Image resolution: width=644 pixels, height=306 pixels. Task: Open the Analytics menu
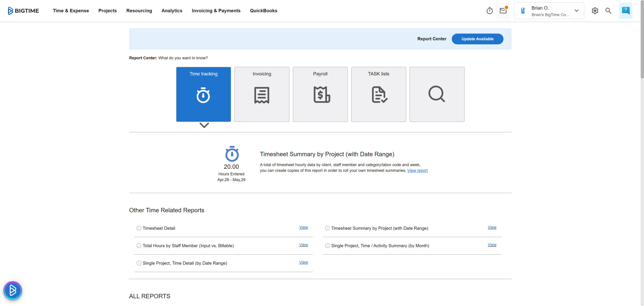pyautogui.click(x=172, y=11)
